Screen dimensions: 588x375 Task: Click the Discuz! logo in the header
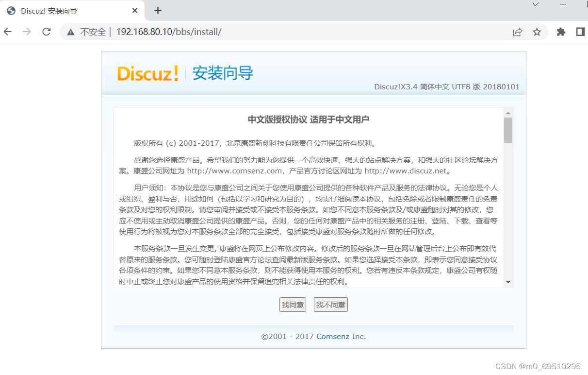pos(148,73)
